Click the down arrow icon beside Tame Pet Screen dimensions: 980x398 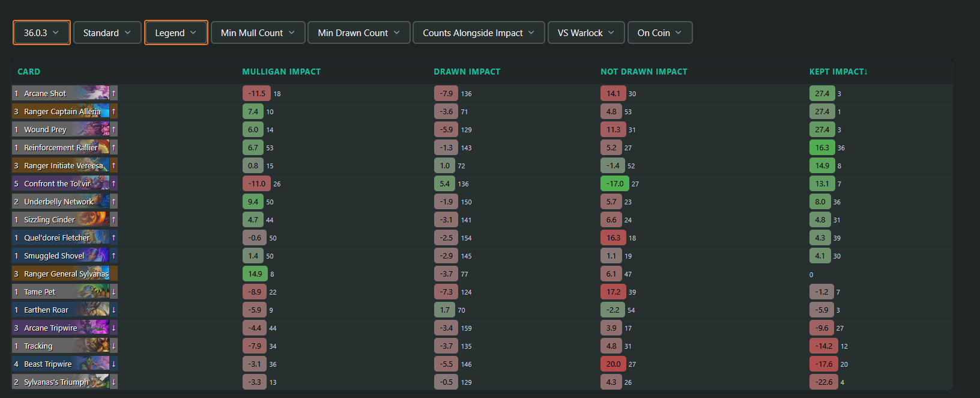tap(113, 292)
